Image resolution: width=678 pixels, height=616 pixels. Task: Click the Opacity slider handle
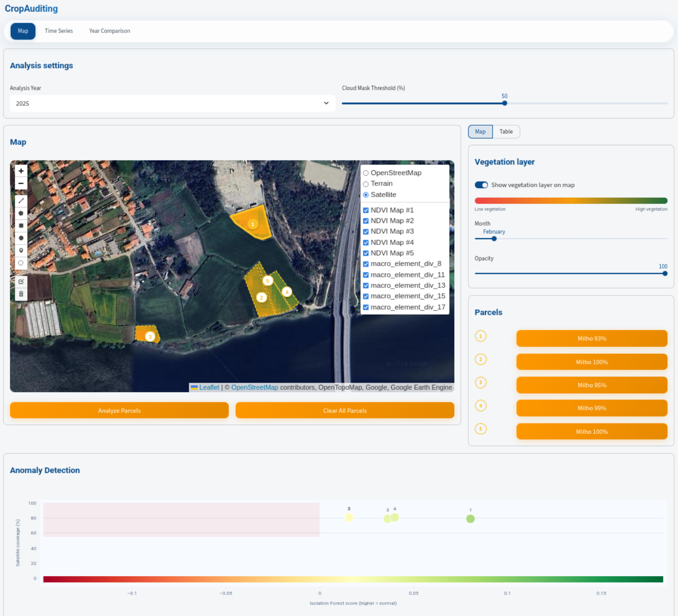point(665,273)
